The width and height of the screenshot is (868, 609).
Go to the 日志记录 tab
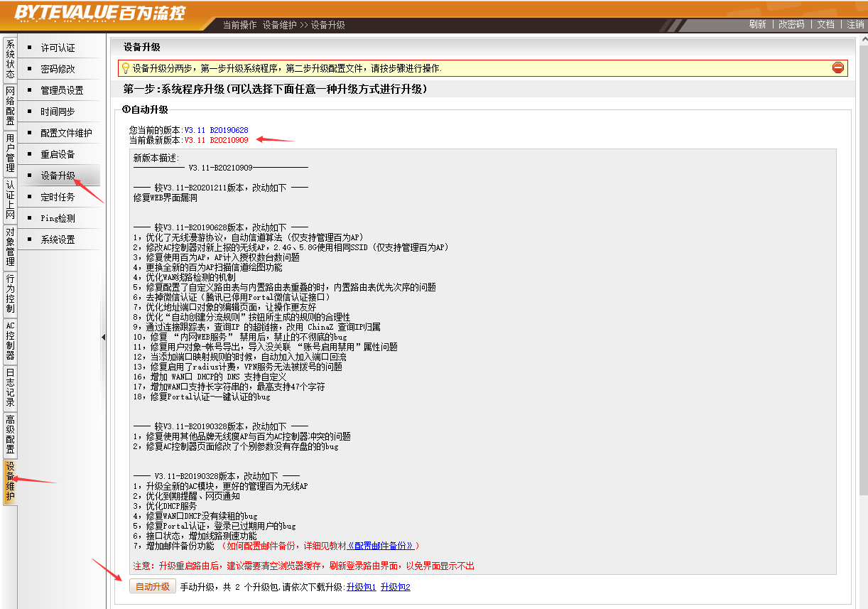10,387
